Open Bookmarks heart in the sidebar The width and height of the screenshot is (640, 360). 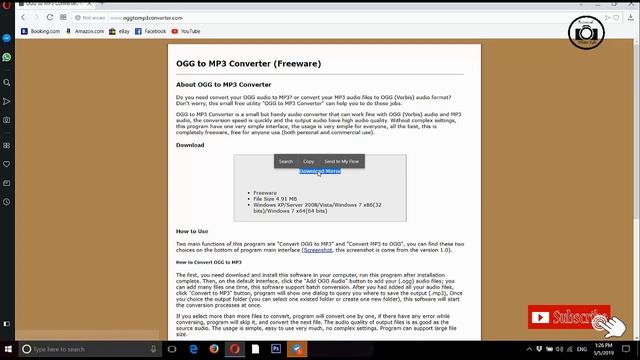click(7, 164)
